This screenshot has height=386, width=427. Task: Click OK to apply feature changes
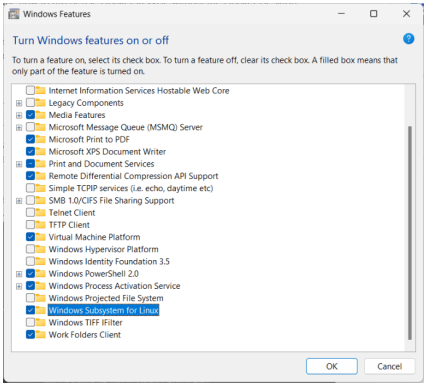332,366
